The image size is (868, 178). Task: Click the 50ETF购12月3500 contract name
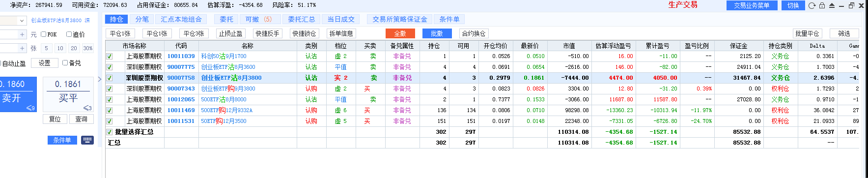224,121
